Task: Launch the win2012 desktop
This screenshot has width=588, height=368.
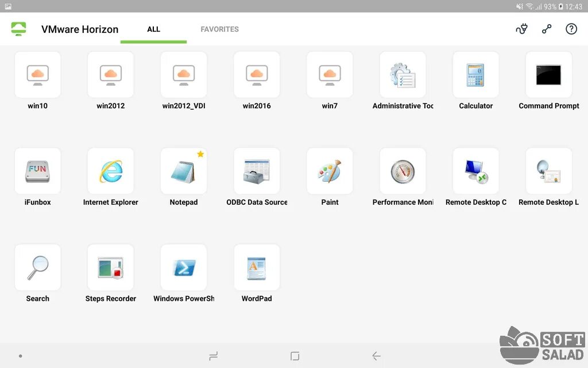Action: tap(111, 74)
